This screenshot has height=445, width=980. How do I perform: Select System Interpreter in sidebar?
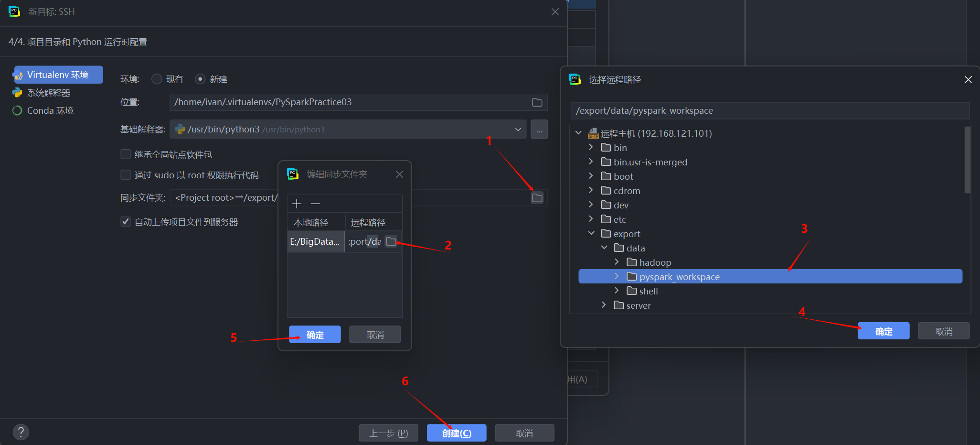[x=49, y=93]
